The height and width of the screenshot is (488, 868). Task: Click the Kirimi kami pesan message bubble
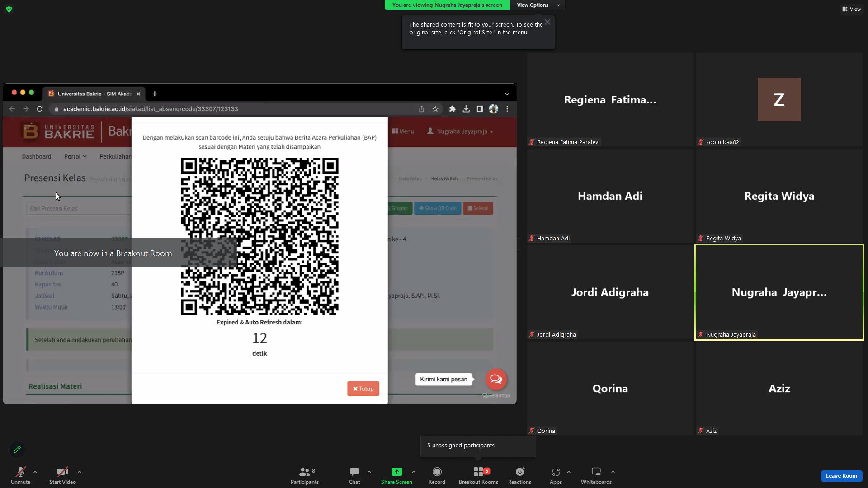(443, 380)
